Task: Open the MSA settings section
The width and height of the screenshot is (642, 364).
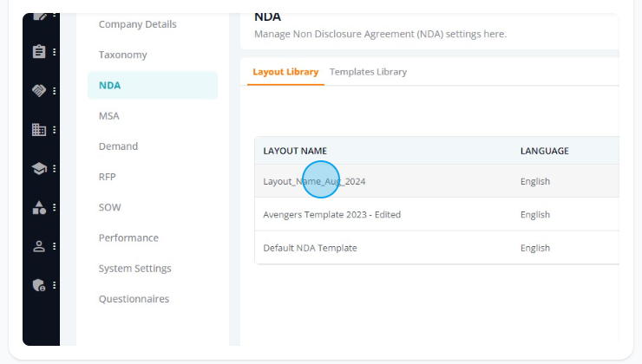Action: point(109,116)
